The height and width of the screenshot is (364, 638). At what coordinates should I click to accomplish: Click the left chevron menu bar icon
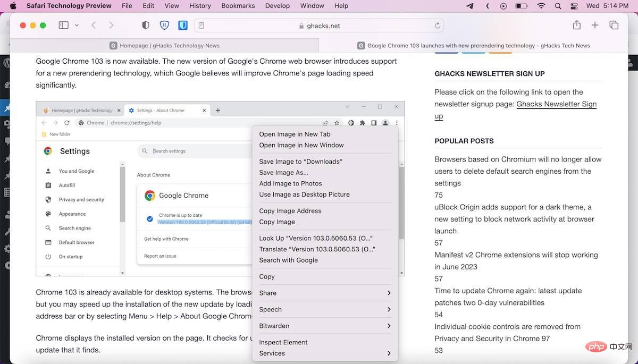488,6
